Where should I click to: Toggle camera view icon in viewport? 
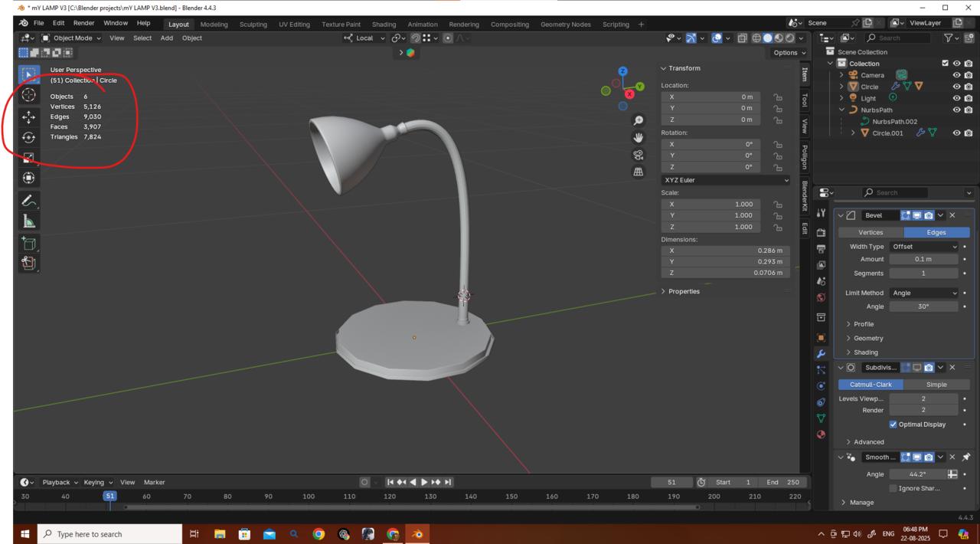(x=639, y=155)
